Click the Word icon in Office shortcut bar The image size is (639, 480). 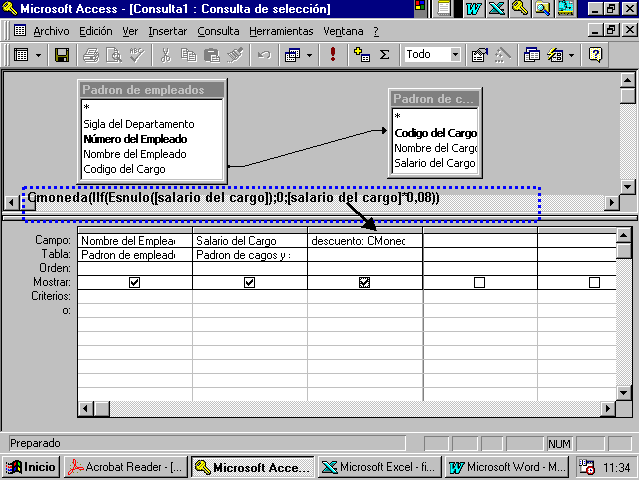473,8
